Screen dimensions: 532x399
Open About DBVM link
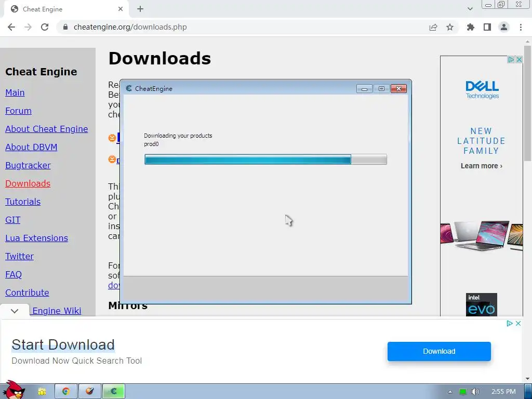31,147
